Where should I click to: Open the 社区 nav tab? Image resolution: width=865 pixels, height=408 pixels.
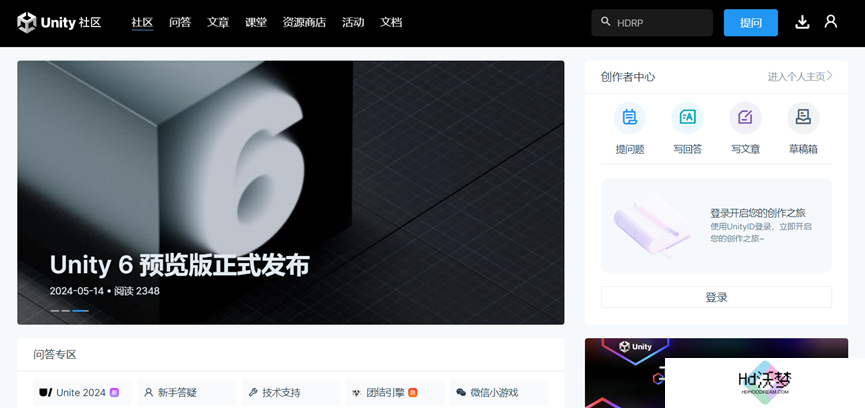point(142,23)
